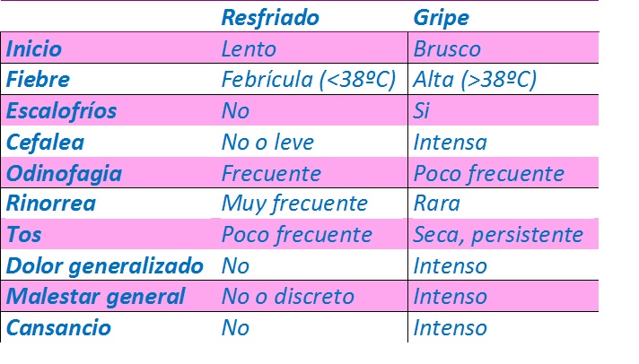Select the Brusco cell

[x=447, y=48]
